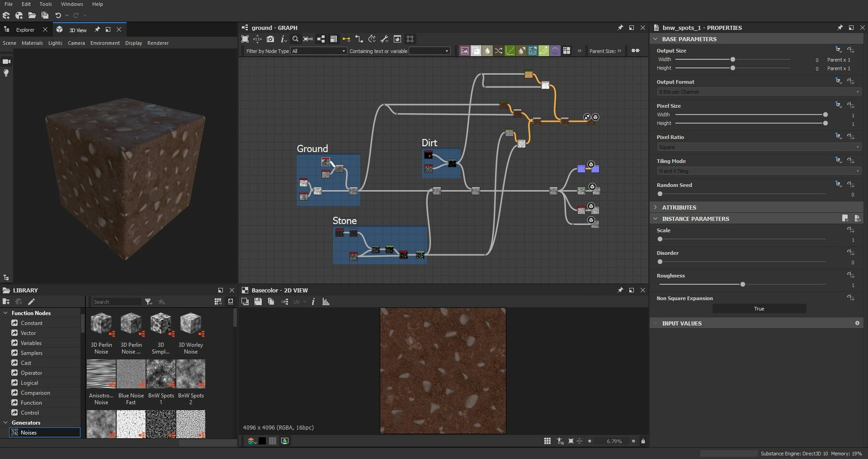Click the camera snapshot icon in graph toolbar
Screen dimensions: 868x459
[270, 39]
